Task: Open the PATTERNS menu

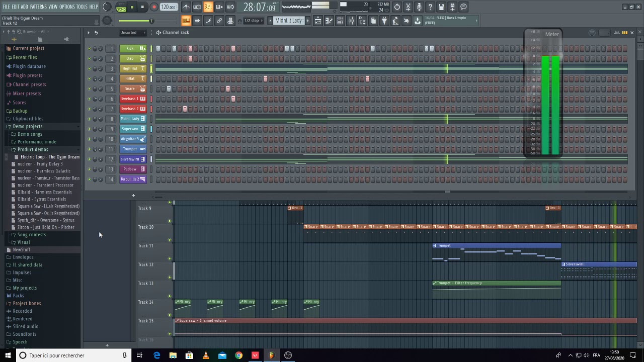Action: coord(38,7)
